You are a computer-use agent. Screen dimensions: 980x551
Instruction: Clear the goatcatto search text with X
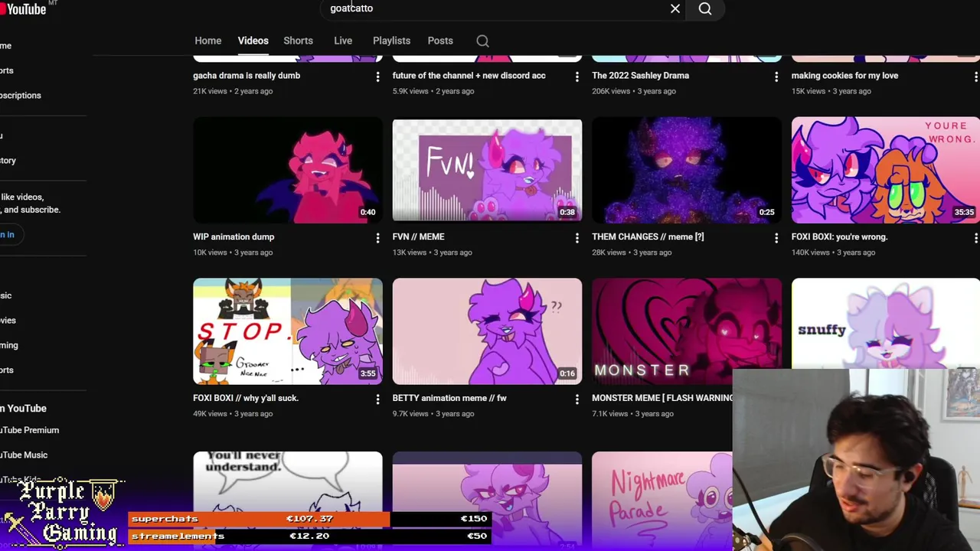pos(675,9)
